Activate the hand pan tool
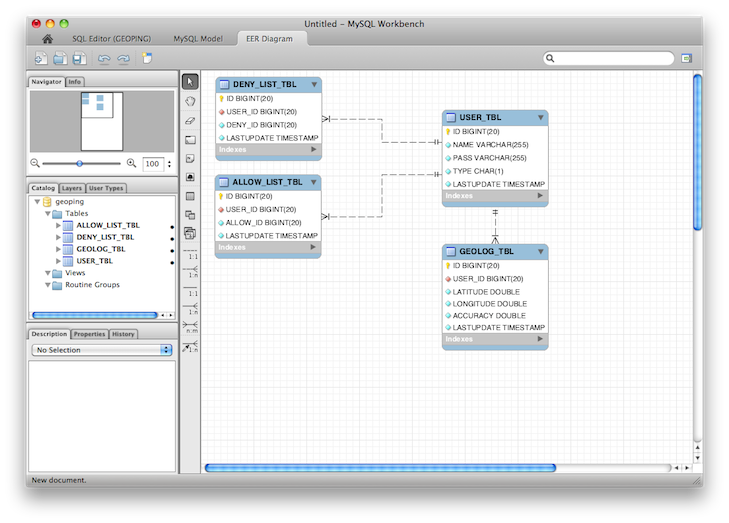This screenshot has height=523, width=729. coord(190,101)
